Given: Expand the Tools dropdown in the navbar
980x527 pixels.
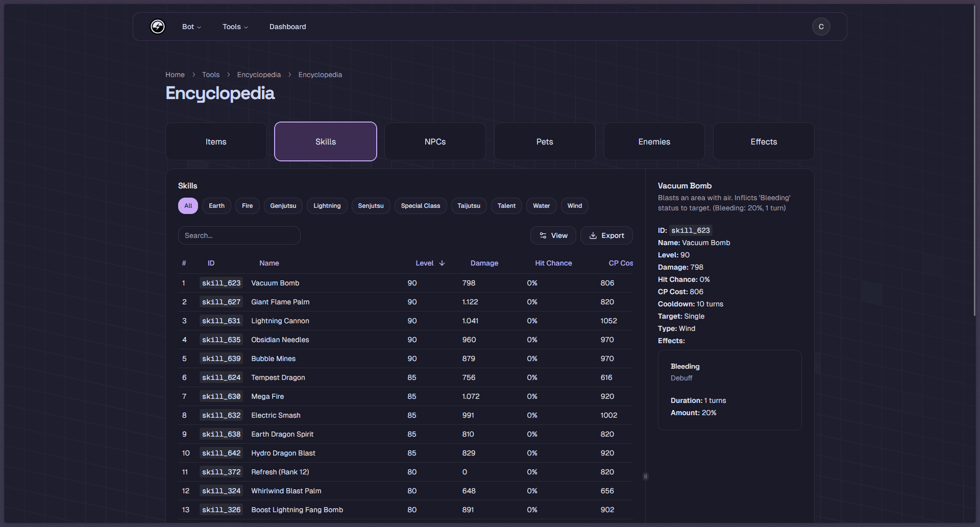Looking at the screenshot, I should coord(235,27).
